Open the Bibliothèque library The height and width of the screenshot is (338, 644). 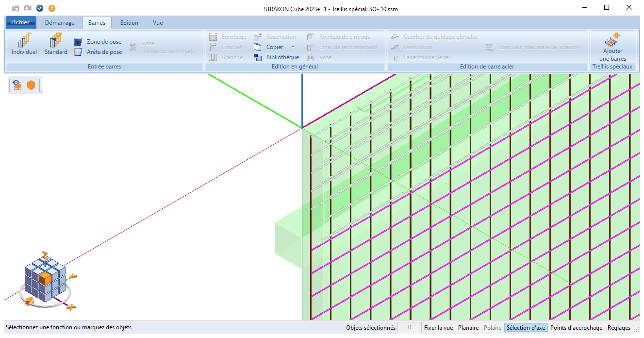click(276, 57)
